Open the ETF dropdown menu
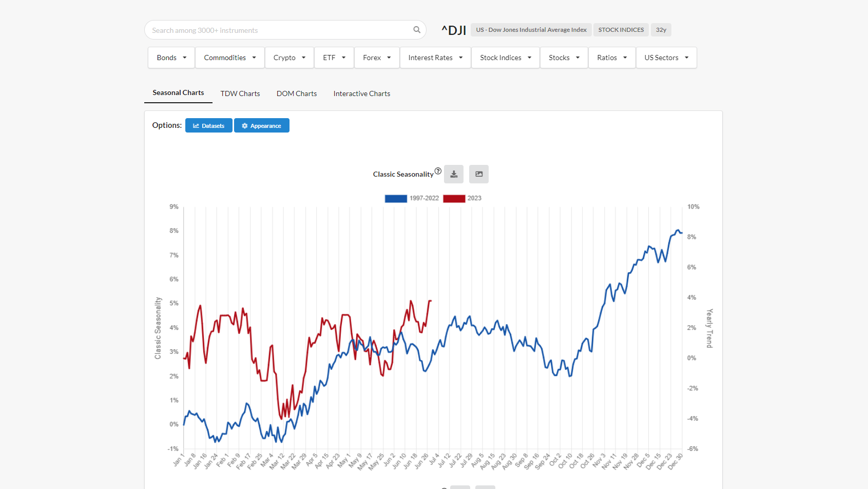 [334, 58]
